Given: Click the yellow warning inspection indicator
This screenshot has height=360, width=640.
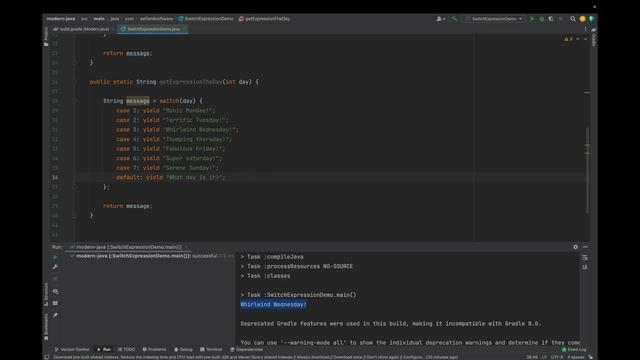Looking at the screenshot, I should click(x=568, y=39).
